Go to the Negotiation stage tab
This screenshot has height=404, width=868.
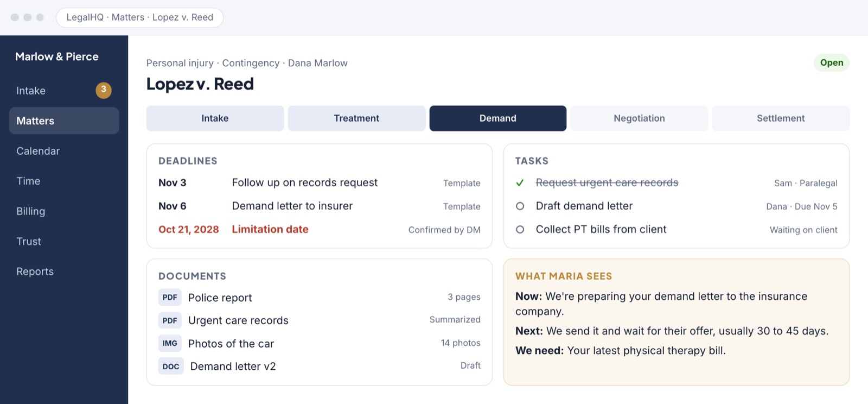639,118
